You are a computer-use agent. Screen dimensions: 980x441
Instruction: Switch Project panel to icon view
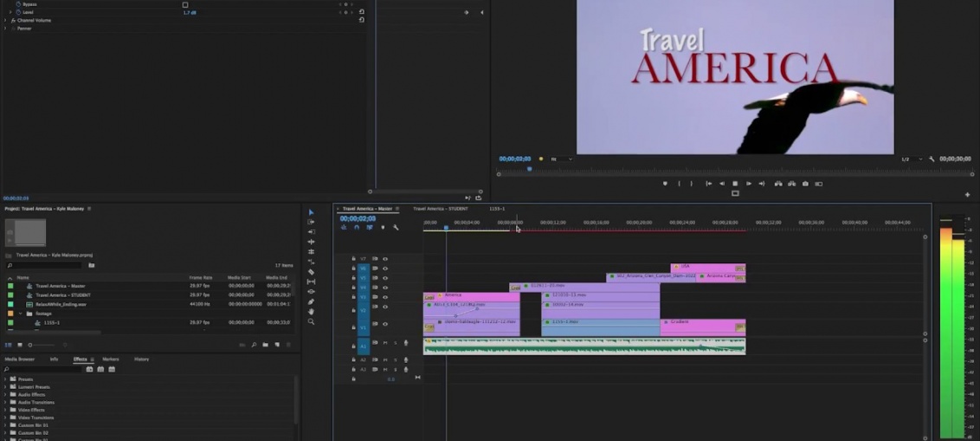(x=19, y=345)
